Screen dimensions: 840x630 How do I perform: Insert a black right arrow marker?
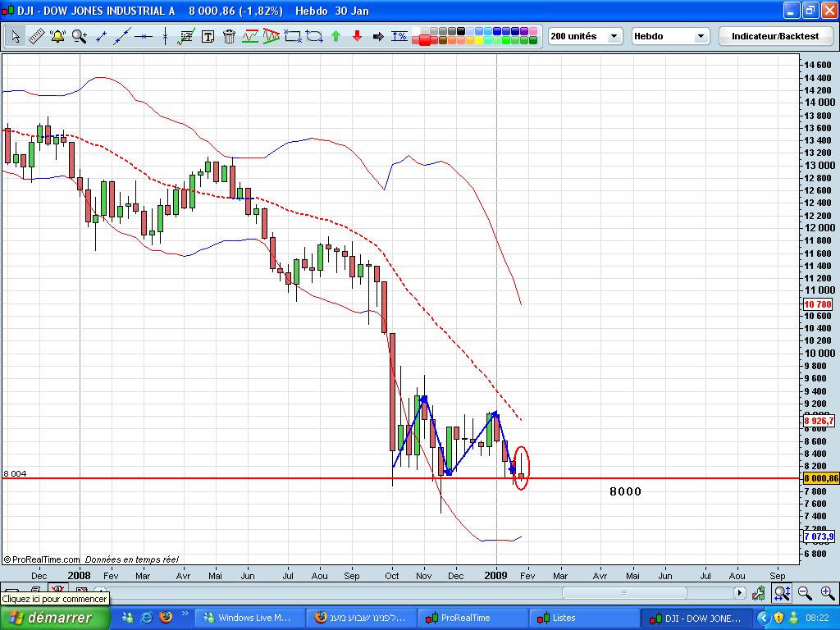pyautogui.click(x=378, y=36)
